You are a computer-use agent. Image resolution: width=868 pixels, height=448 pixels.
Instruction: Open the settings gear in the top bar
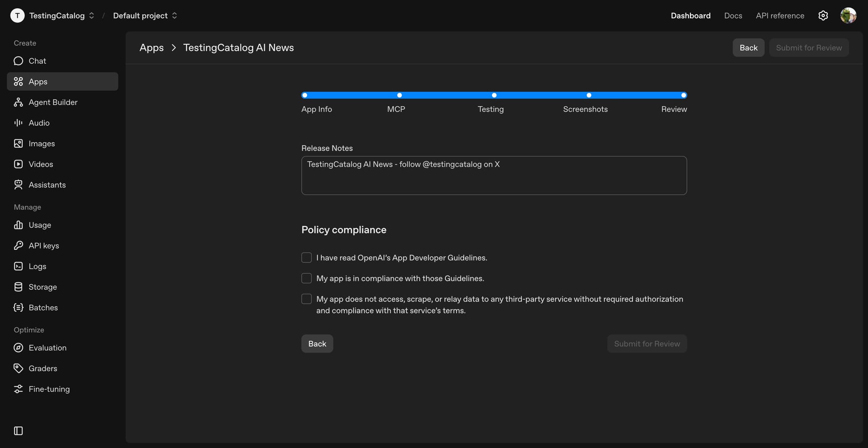823,15
